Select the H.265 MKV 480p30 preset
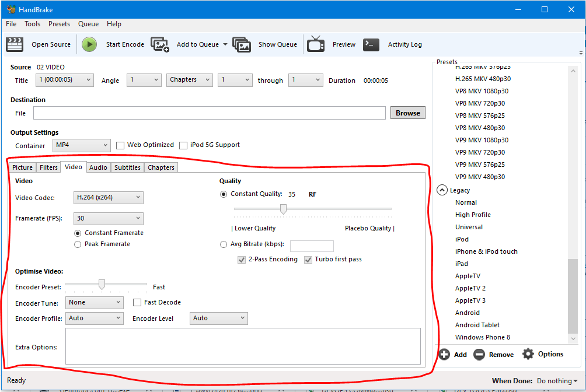Image resolution: width=586 pixels, height=392 pixels. click(483, 79)
